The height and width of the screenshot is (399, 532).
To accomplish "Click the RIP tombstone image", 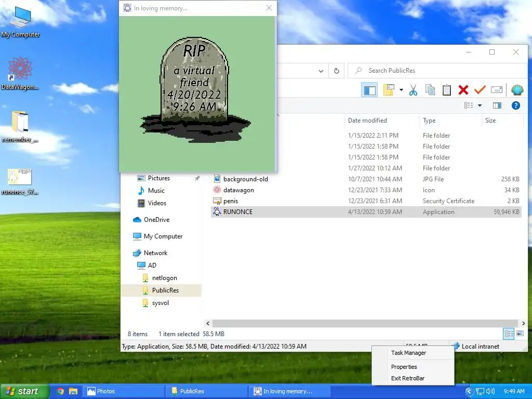I will (194, 90).
